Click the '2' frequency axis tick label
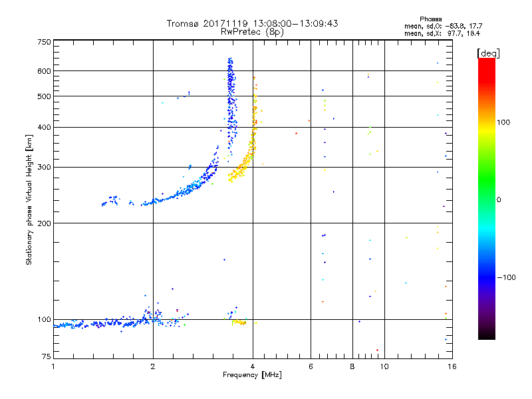The width and height of the screenshot is (532, 399). [x=153, y=366]
